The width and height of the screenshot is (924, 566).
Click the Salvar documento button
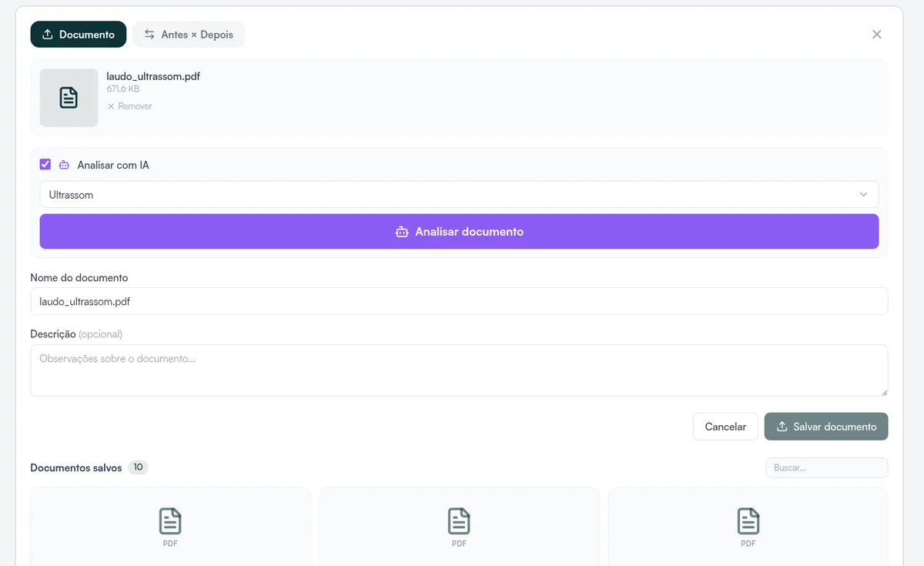[825, 427]
